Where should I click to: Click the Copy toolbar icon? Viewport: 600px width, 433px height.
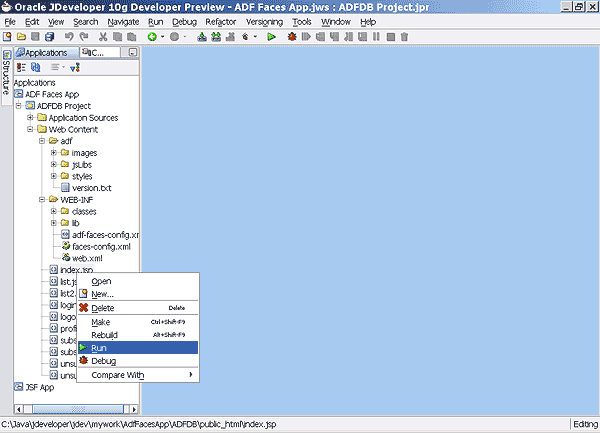[x=117, y=37]
